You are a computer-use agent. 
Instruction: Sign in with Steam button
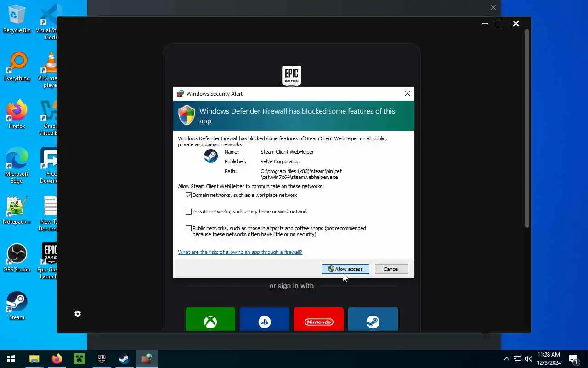point(373,319)
